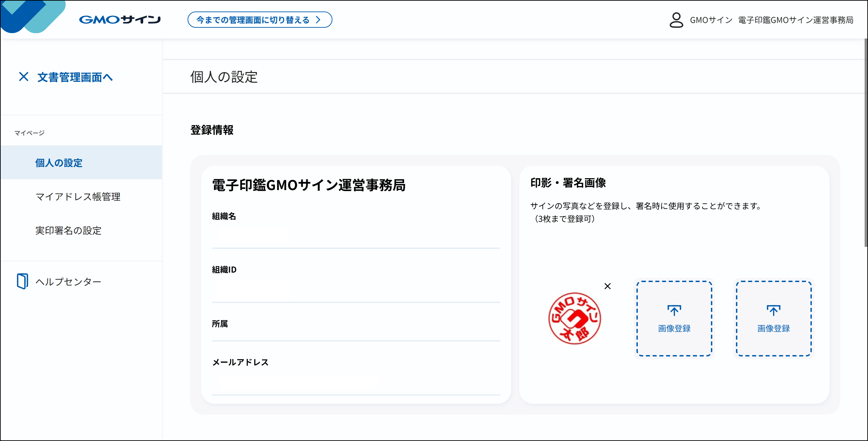
Task: Open the account profile icon
Action: (x=676, y=20)
